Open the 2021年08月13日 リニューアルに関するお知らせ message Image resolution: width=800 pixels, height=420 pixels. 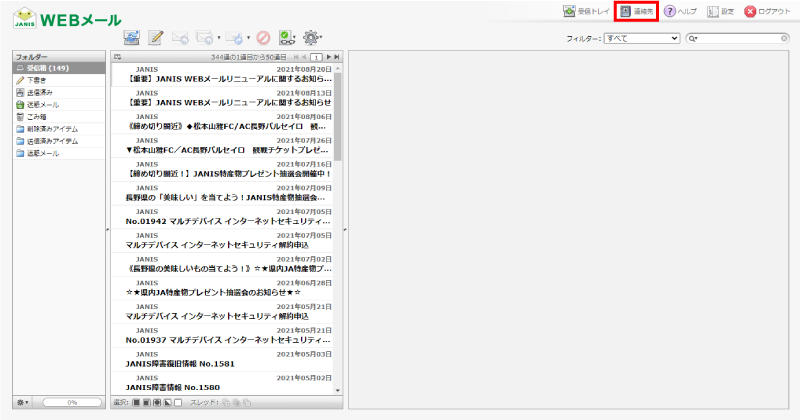[222, 98]
